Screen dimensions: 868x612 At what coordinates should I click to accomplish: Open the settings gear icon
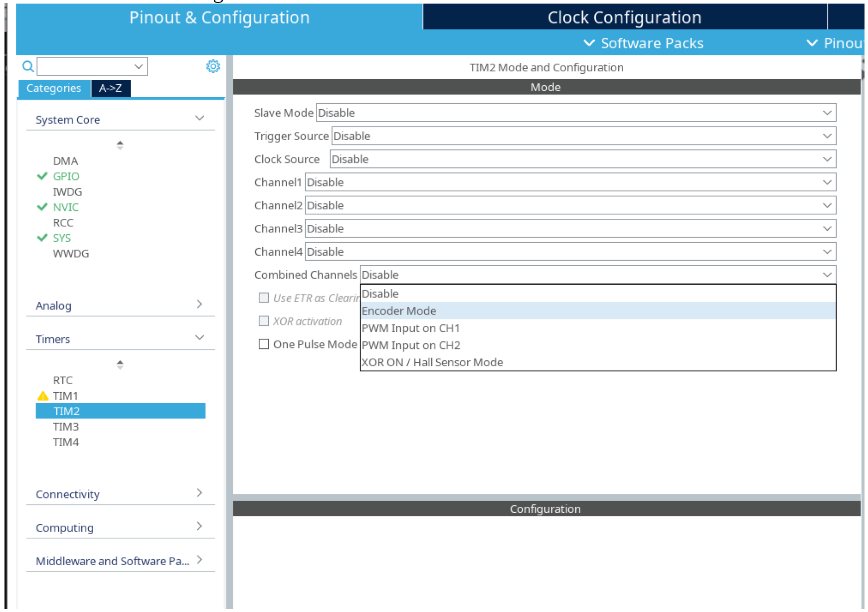pyautogui.click(x=213, y=66)
